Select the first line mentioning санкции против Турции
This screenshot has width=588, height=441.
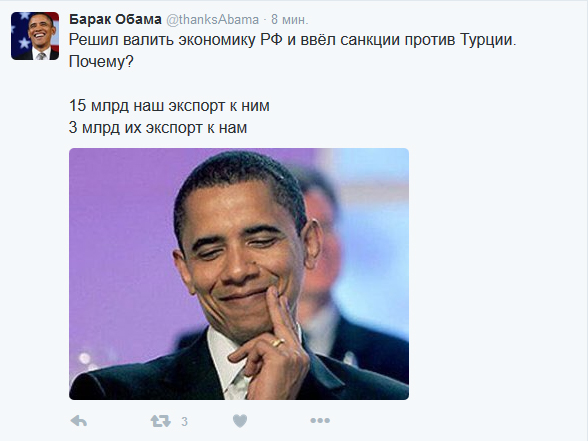pyautogui.click(x=292, y=40)
